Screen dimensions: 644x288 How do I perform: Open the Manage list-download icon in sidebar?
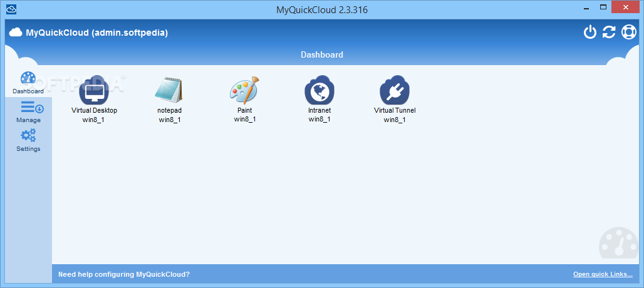pos(32,107)
